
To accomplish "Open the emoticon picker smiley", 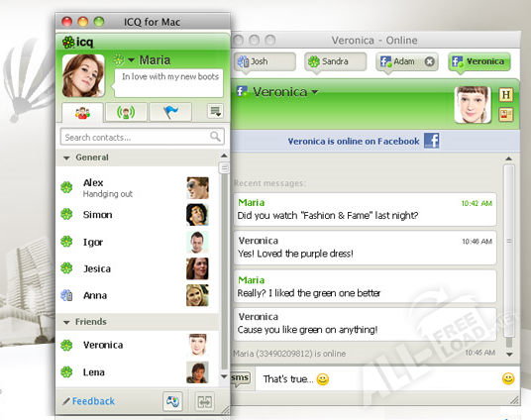I will coord(508,378).
